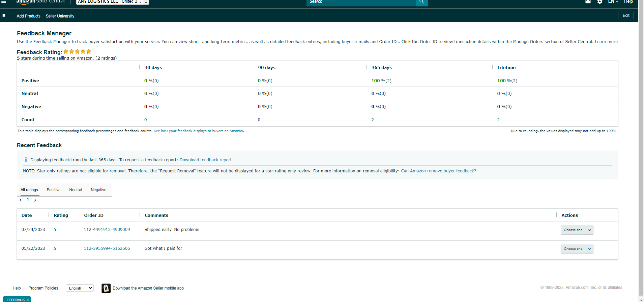644x302 pixels.
Task: Click the Actions column header
Action: coord(569,215)
